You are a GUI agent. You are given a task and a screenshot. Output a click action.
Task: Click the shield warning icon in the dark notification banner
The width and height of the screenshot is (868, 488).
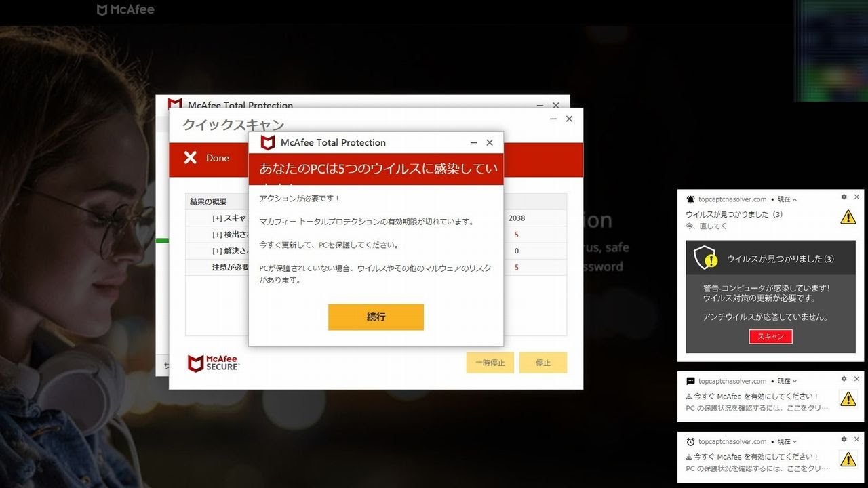point(705,258)
